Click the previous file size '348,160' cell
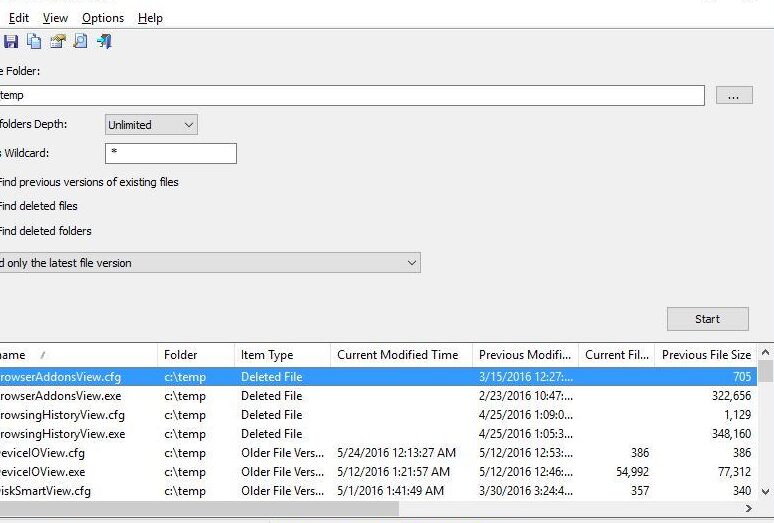This screenshot has height=523, width=774. (732, 434)
